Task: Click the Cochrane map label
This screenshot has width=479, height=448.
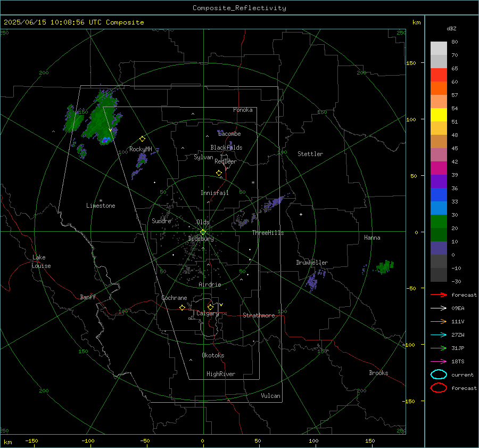Action: pos(174,298)
